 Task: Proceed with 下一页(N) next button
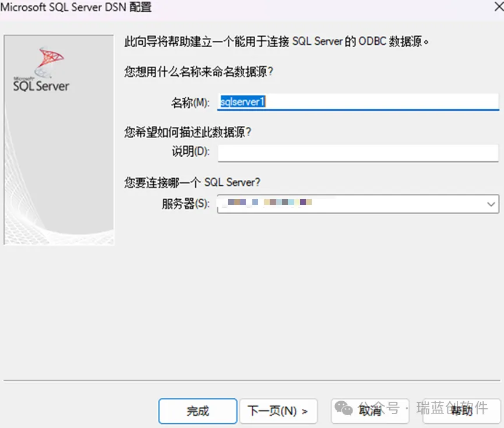(x=278, y=411)
